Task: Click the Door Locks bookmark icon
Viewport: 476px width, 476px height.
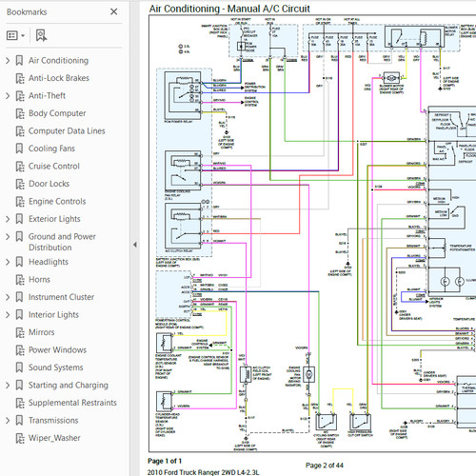Action: click(x=20, y=184)
